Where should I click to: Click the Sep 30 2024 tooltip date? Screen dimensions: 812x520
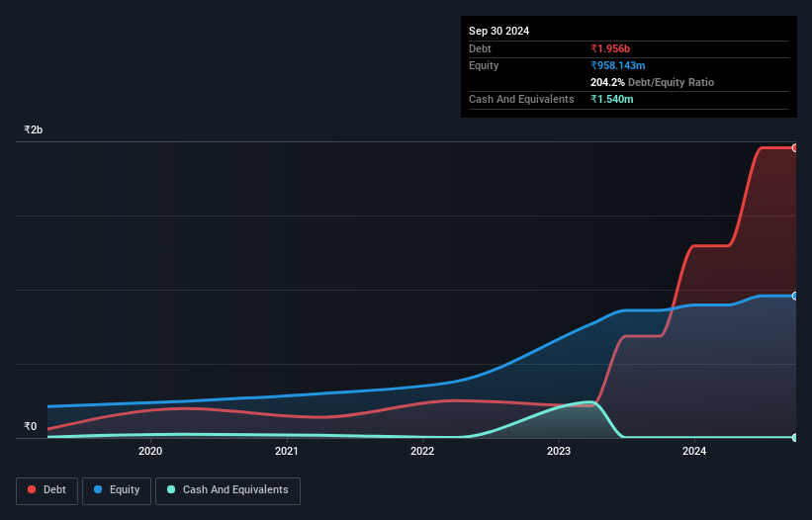(498, 31)
